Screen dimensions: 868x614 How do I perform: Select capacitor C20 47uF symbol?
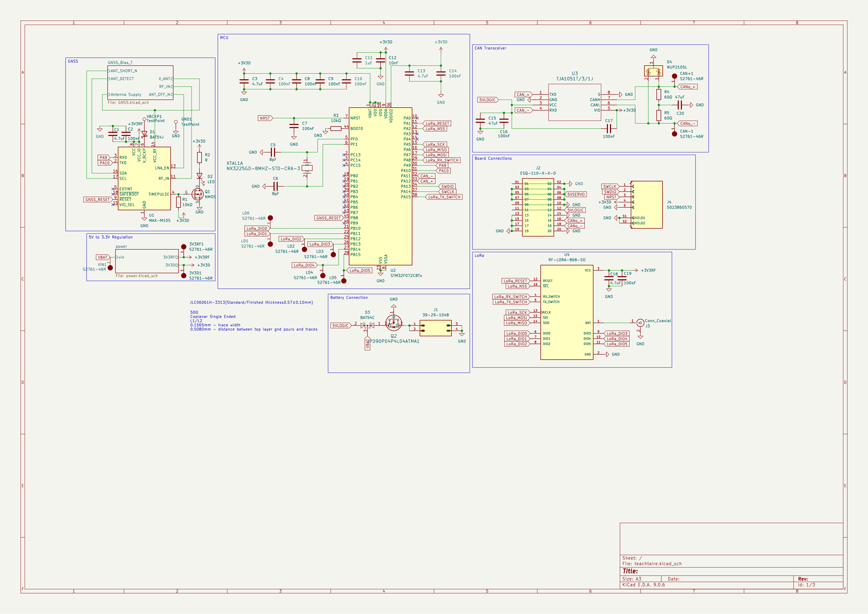click(679, 105)
